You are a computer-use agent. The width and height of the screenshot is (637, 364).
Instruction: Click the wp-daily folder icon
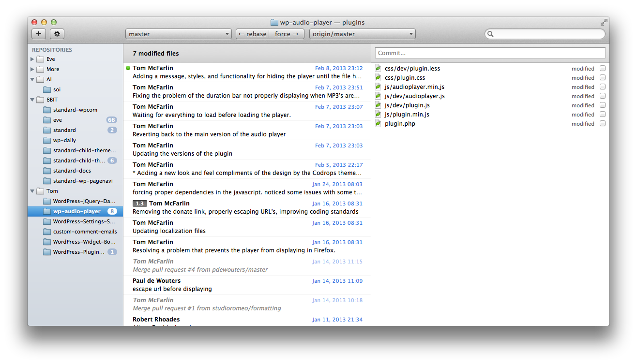pos(47,140)
